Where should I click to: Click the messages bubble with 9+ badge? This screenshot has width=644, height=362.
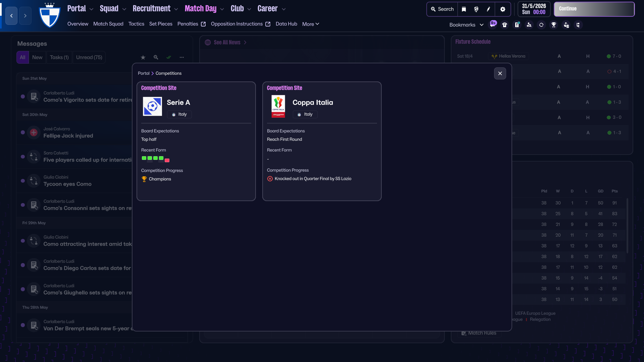[x=493, y=24]
